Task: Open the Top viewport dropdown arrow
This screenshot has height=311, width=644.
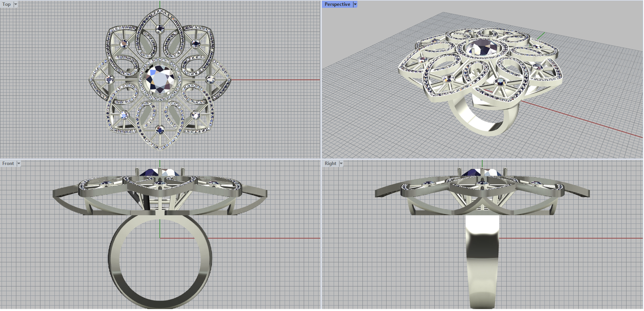Action: 16,4
